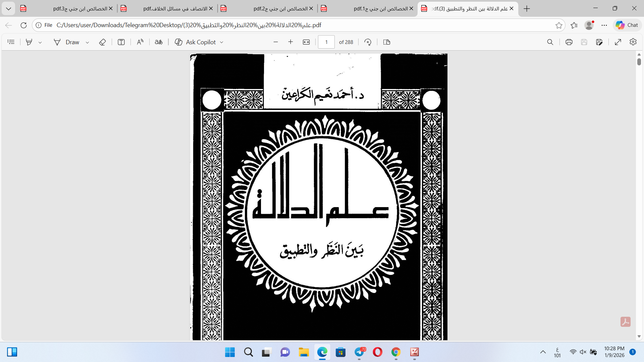Open Settings and more menu

(x=604, y=25)
